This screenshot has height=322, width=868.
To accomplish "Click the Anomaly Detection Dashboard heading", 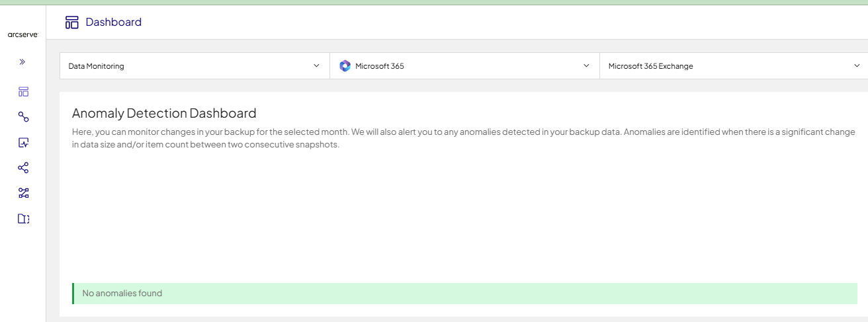I will (164, 113).
